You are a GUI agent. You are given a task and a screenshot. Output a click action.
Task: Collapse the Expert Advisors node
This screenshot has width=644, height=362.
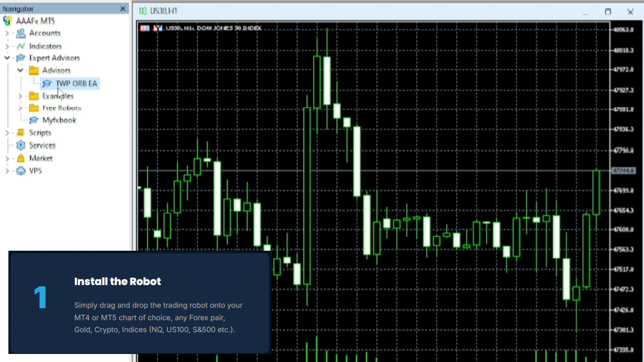7,58
